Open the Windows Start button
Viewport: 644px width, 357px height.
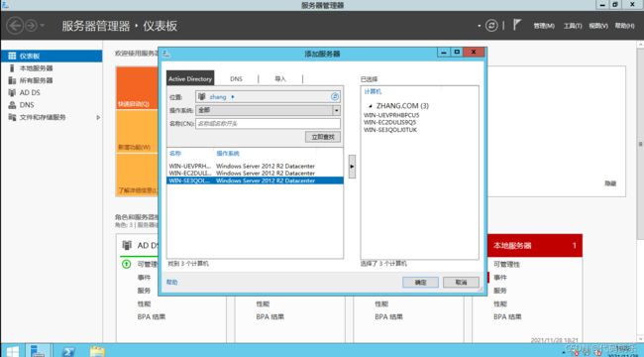(12, 351)
